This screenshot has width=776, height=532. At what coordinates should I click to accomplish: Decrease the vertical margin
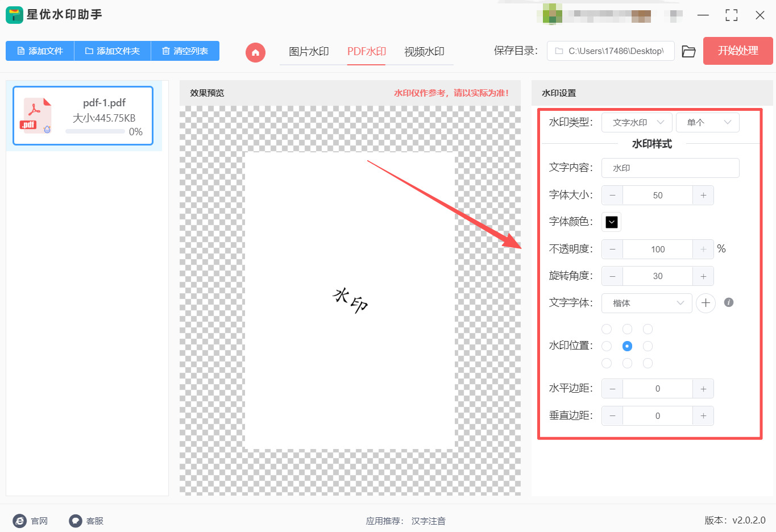click(x=612, y=415)
